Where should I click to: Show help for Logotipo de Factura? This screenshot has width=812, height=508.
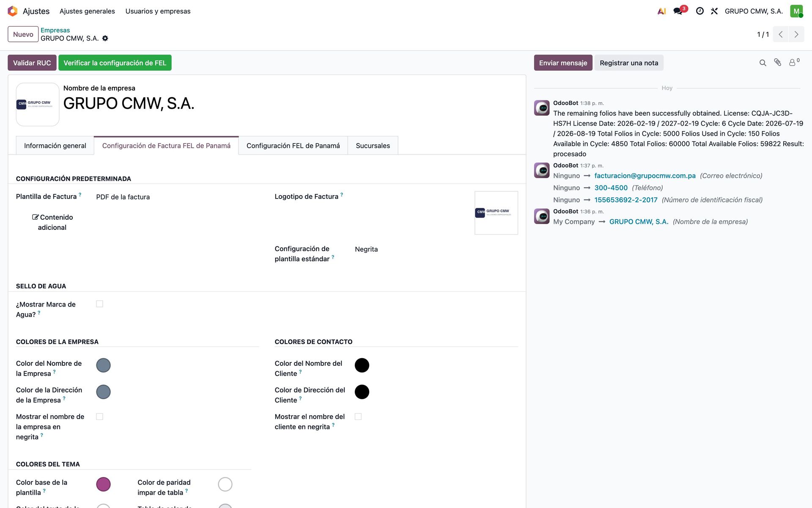pos(342,194)
